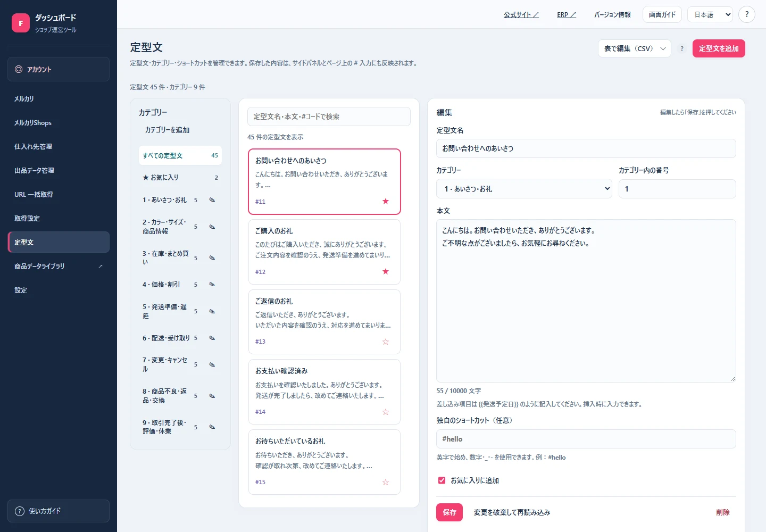Viewport: 766px width, 532px height.
Task: Click the small help icon beside CSV dropdown
Action: tap(682, 49)
